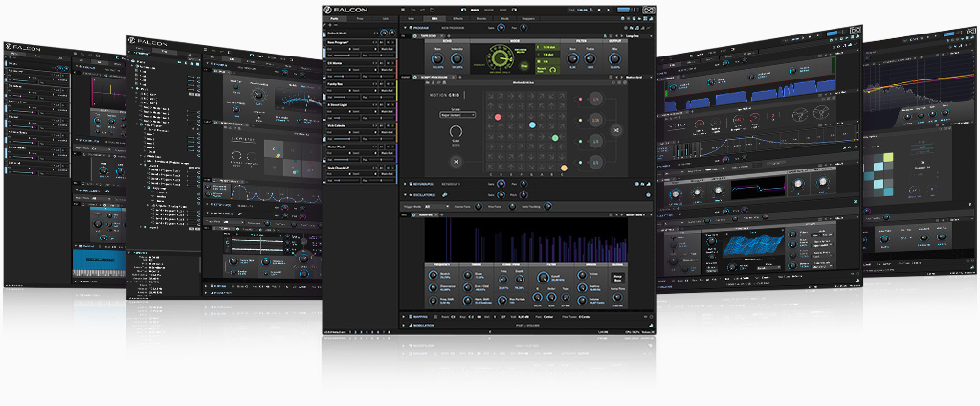Toggle the Program power circle icon
Viewport: 980px width, 406px height.
411,28
